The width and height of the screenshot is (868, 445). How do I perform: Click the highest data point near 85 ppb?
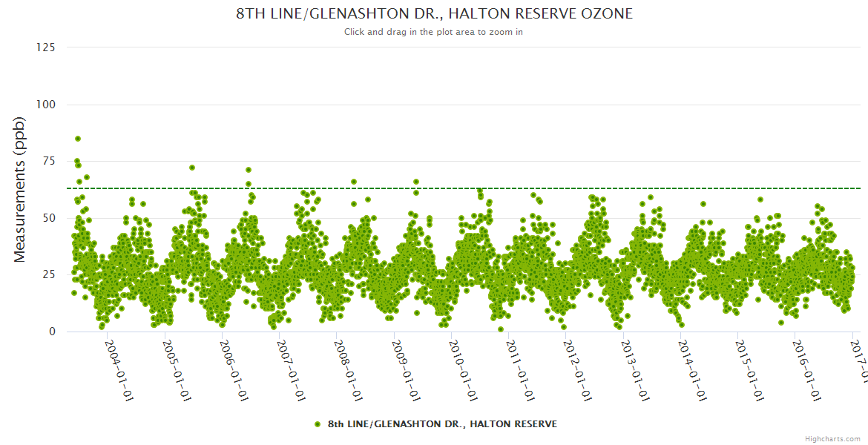(78, 139)
